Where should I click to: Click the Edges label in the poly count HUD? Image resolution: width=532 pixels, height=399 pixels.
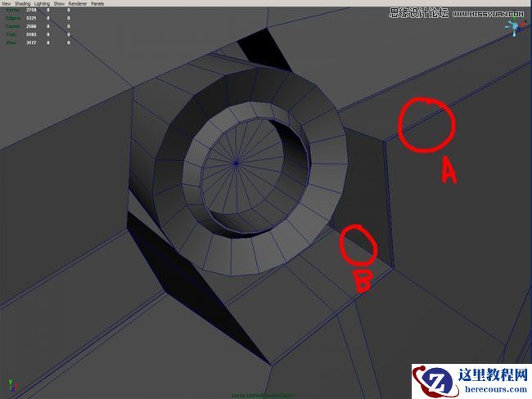(x=13, y=18)
